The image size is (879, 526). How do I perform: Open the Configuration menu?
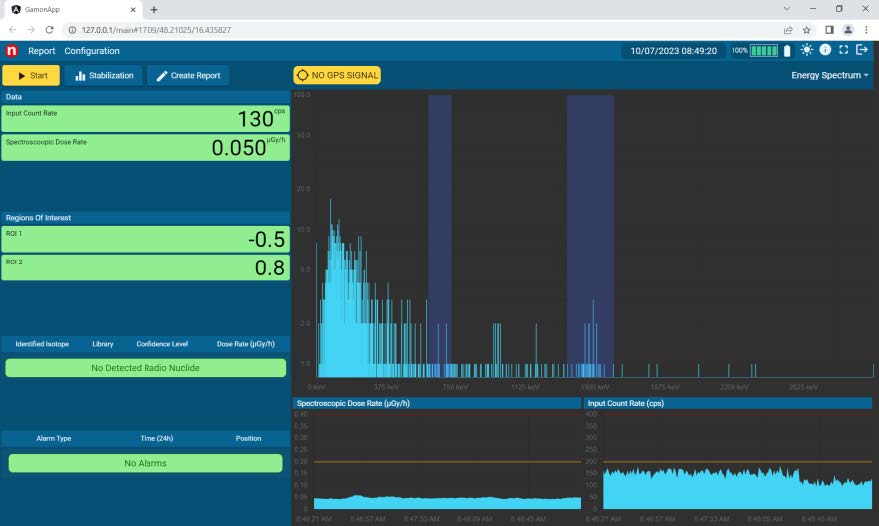[x=92, y=51]
